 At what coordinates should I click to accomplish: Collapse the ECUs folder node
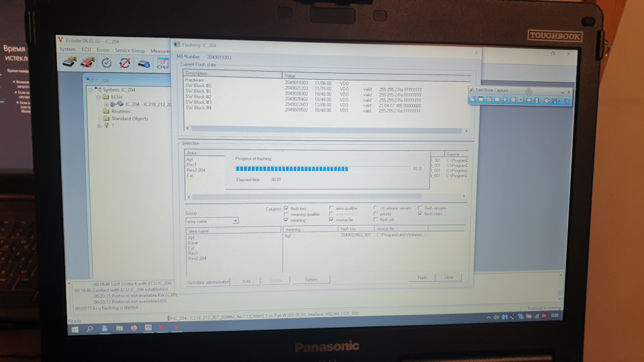pyautogui.click(x=99, y=97)
